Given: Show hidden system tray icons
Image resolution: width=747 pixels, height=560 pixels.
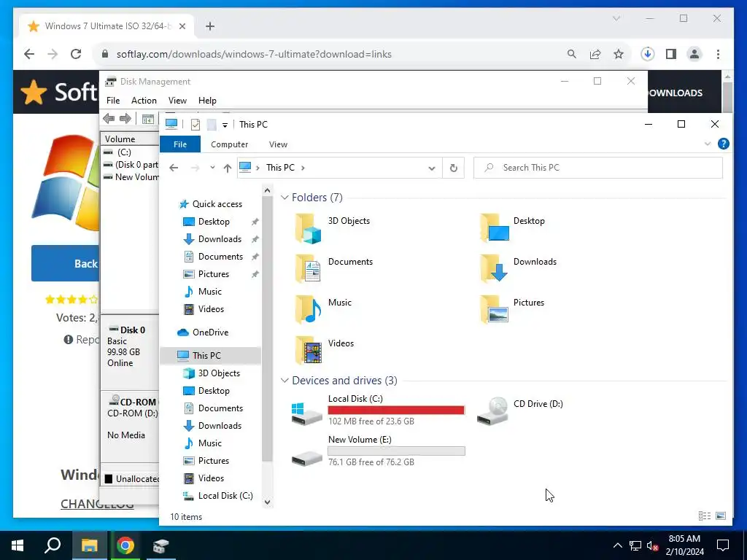Looking at the screenshot, I should click(617, 545).
